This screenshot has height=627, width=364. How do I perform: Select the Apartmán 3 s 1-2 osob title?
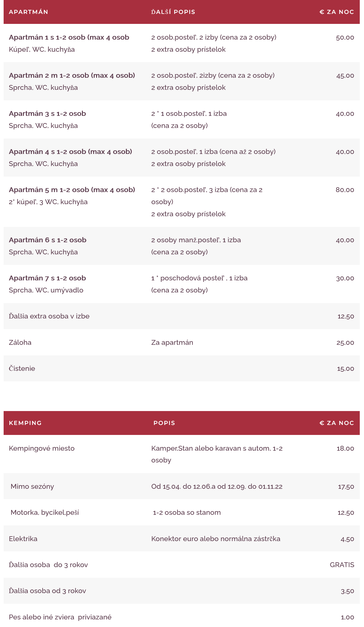click(47, 114)
